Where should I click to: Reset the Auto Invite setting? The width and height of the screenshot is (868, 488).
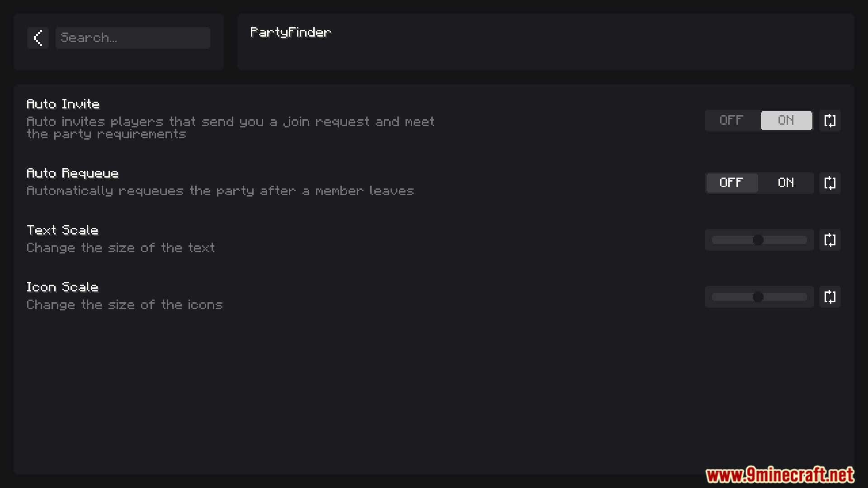[x=830, y=121]
